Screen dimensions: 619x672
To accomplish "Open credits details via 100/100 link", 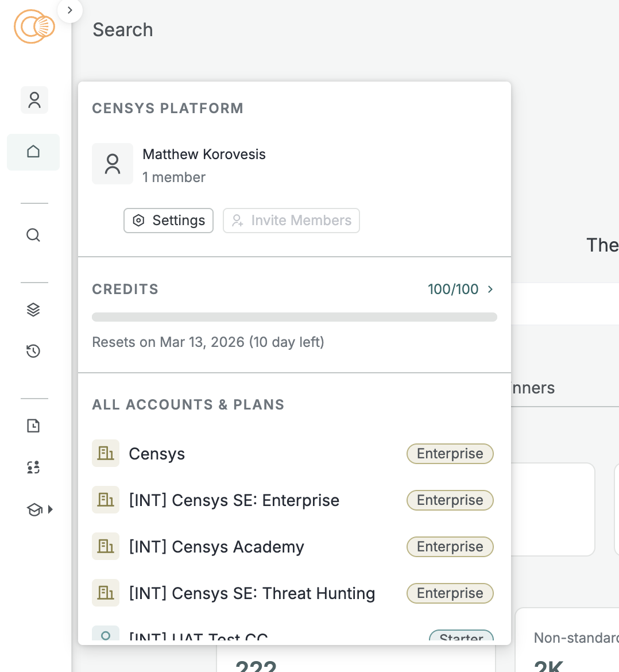I will (x=453, y=289).
